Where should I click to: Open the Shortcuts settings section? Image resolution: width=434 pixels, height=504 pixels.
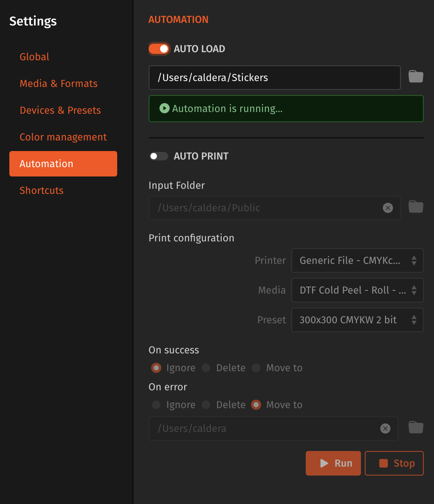(41, 190)
